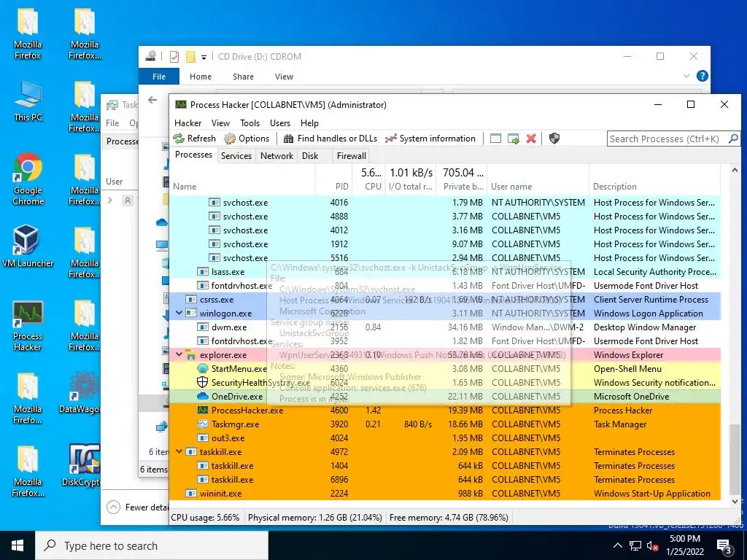This screenshot has width=747, height=560.
Task: Switch to the Firewall tab
Action: coord(352,156)
